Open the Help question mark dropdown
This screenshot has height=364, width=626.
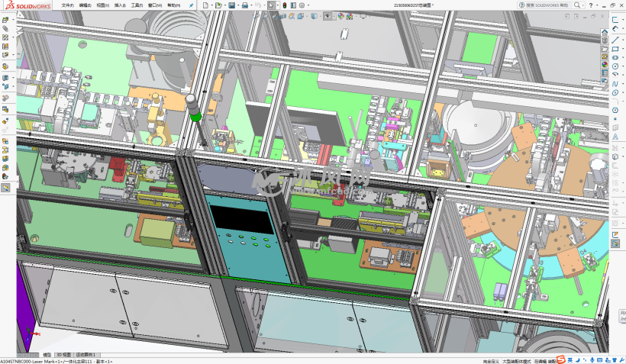pyautogui.click(x=592, y=5)
